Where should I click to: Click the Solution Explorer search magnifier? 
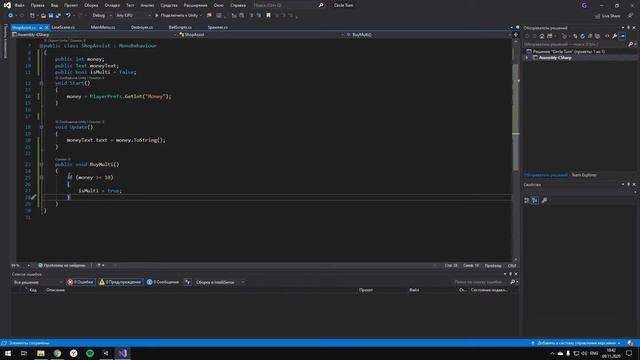(x=631, y=44)
